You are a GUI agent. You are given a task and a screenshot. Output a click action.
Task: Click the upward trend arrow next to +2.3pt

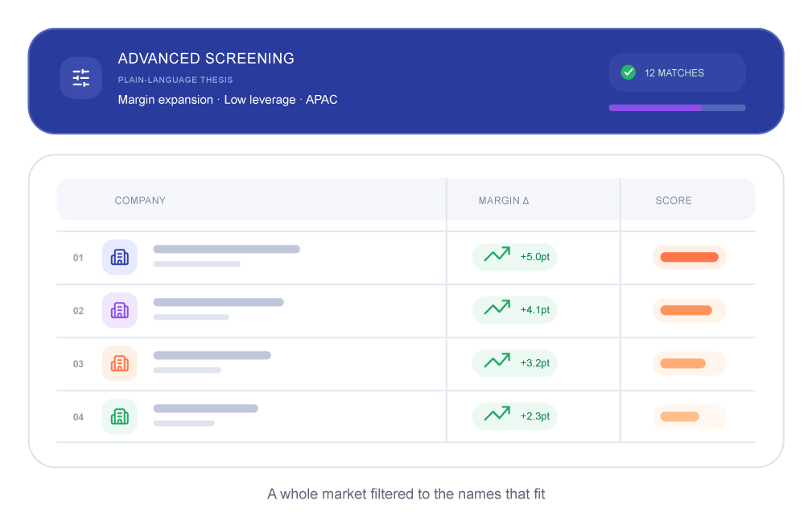click(497, 414)
